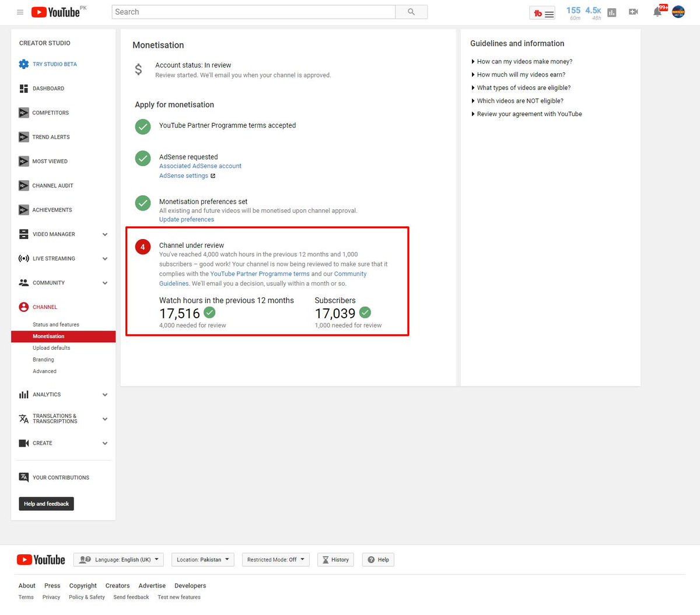Select the Monetisation menu item
The width and height of the screenshot is (700, 615).
[64, 336]
